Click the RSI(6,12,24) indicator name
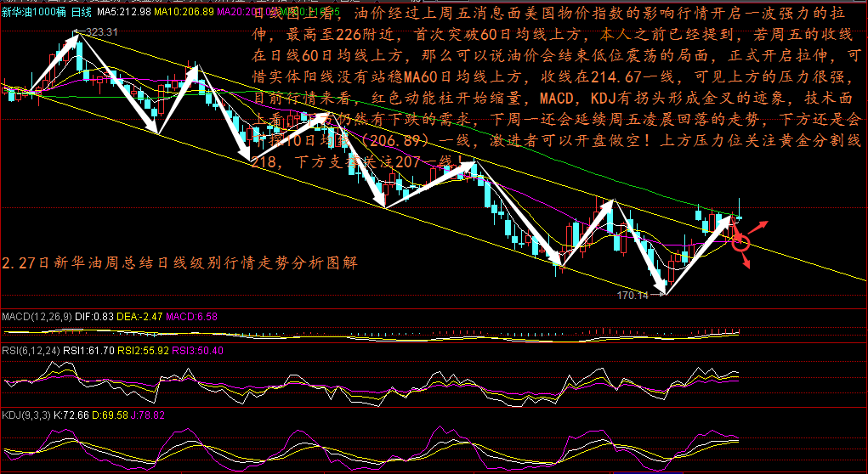The height and width of the screenshot is (474, 868). tap(31, 349)
